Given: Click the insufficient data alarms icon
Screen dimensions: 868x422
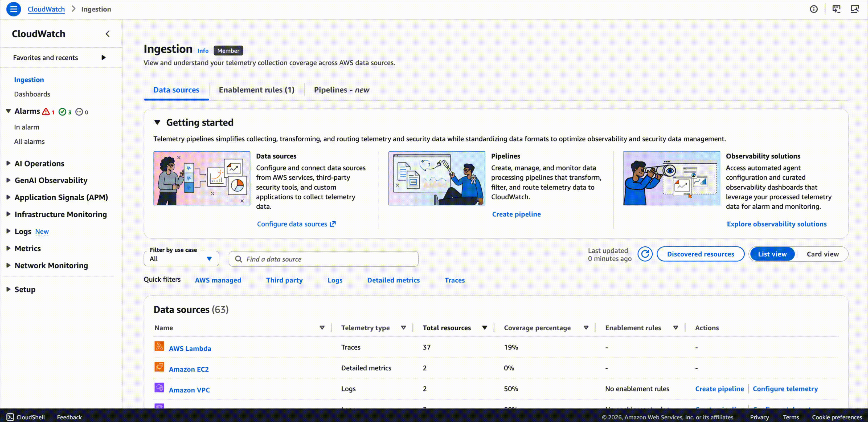Looking at the screenshot, I should pos(79,112).
